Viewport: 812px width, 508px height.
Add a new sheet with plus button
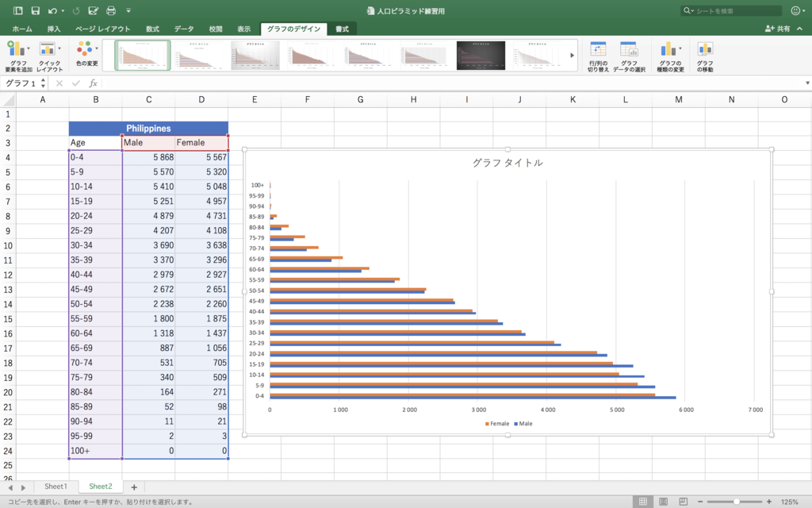[134, 487]
